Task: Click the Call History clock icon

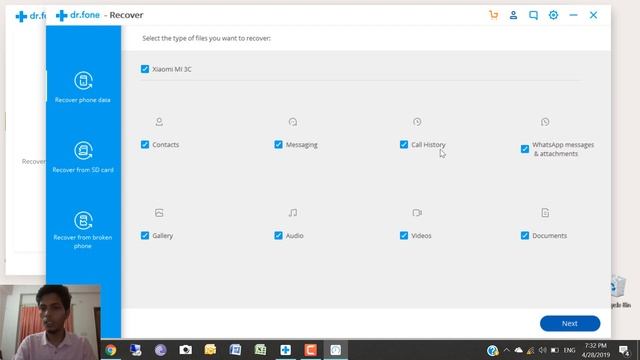Action: click(x=417, y=122)
